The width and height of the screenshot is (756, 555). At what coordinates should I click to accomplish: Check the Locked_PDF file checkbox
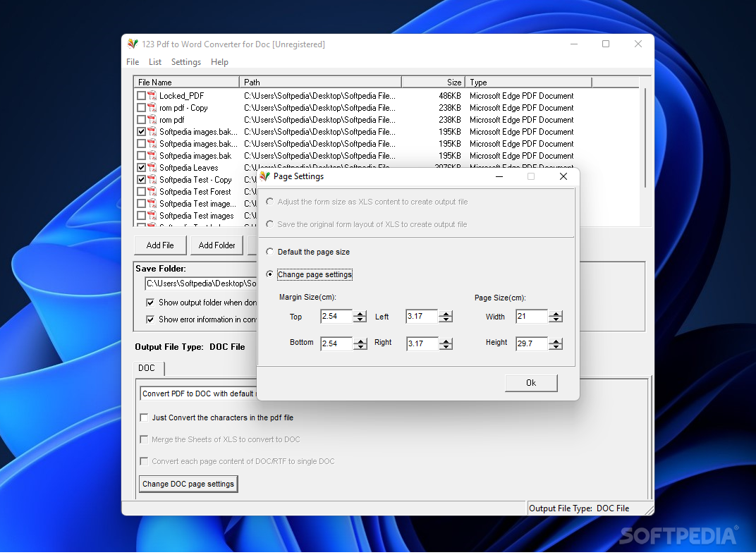[141, 95]
